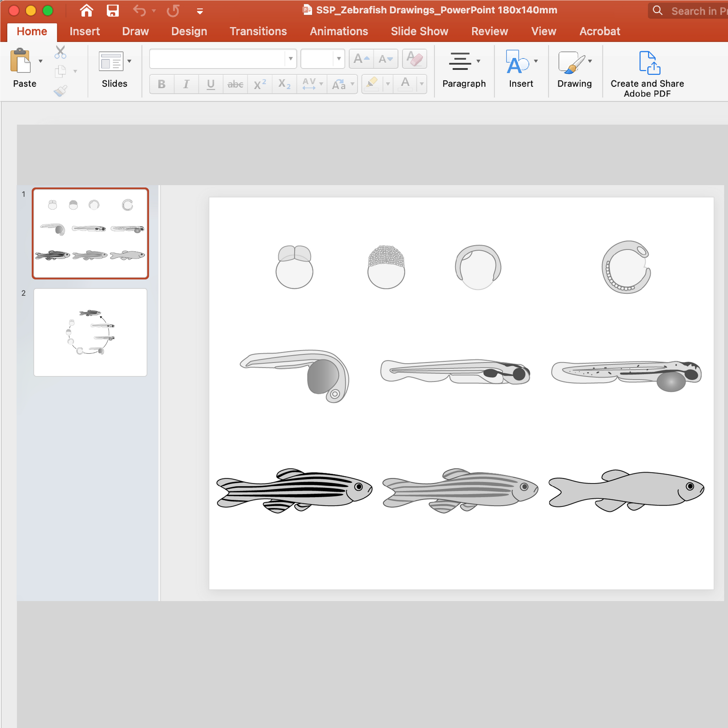
Task: Click the Cut scissors icon
Action: coord(60,52)
